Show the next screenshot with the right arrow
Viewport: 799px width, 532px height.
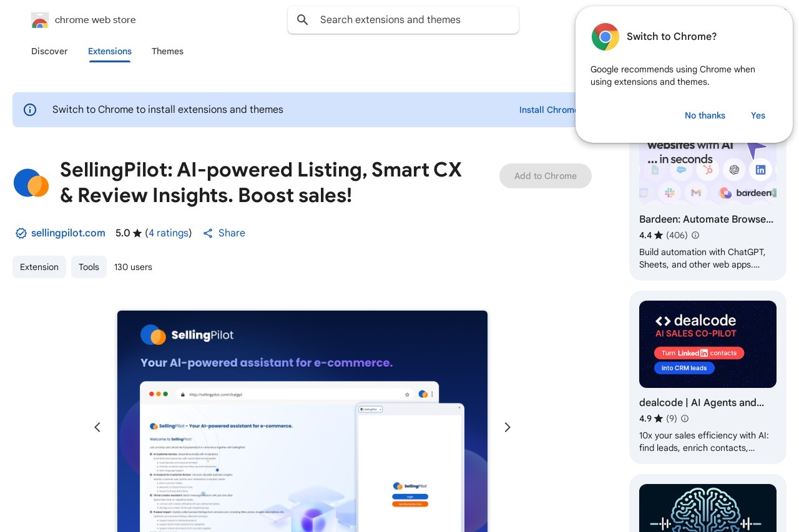coord(507,427)
